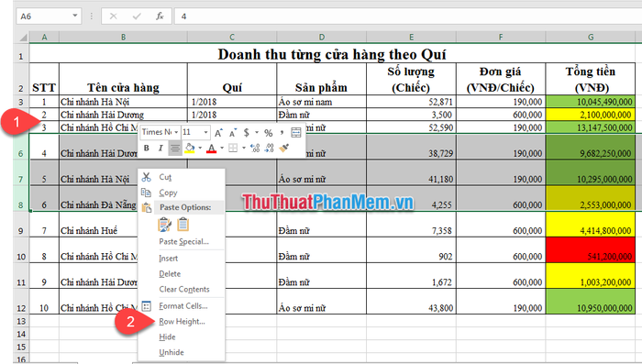Click Decrease Font Size in mini toolbar

pyautogui.click(x=233, y=133)
